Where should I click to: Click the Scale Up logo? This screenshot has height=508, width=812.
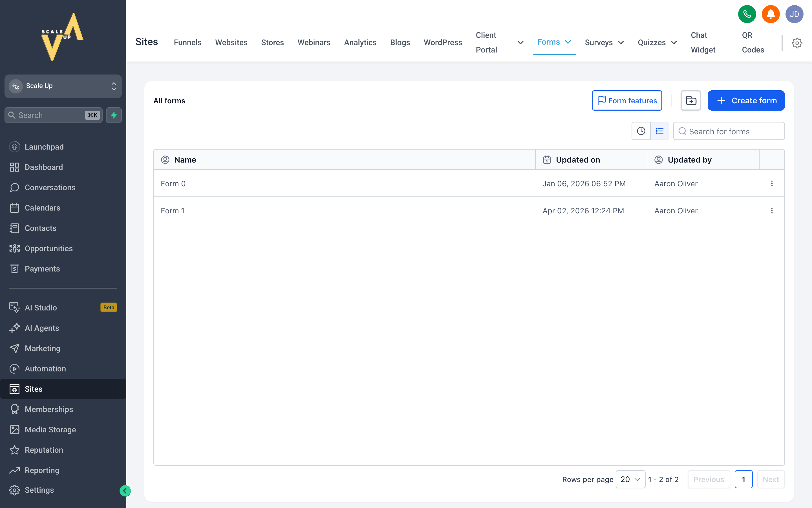(x=63, y=37)
